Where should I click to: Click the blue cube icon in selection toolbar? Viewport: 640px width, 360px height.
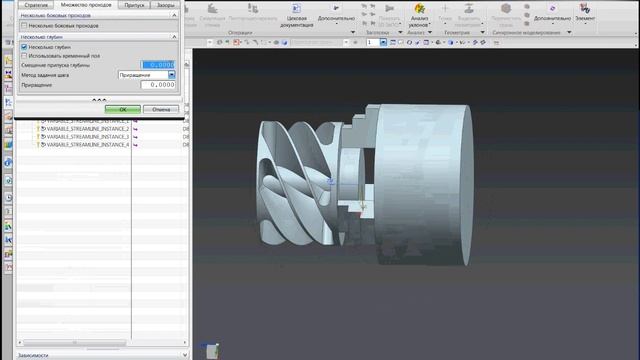pyautogui.click(x=284, y=42)
